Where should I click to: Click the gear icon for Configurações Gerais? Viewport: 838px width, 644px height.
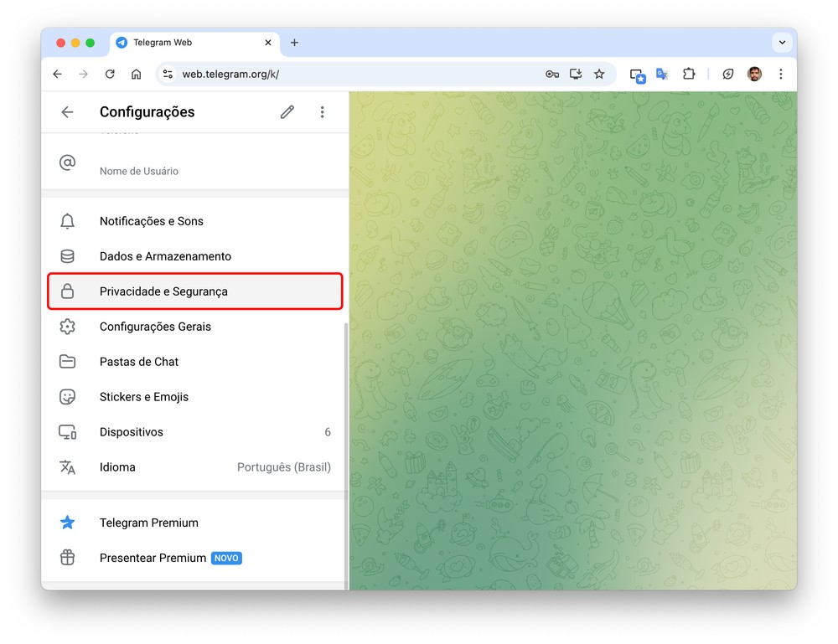(x=68, y=327)
